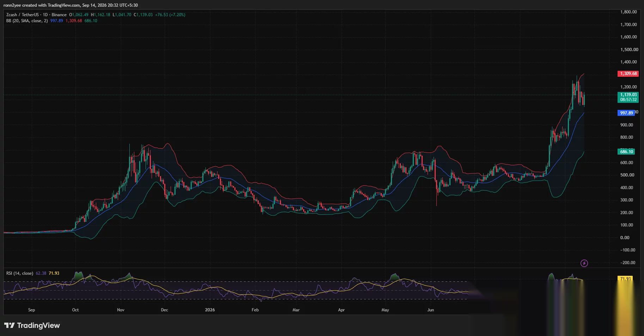The height and width of the screenshot is (336, 644).
Task: Click the 400.00 price axis label
Action: (627, 188)
